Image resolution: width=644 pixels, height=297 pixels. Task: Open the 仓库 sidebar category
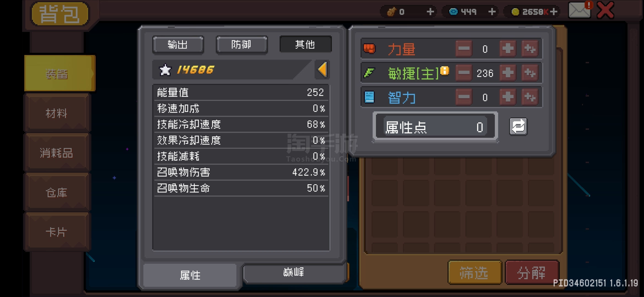click(x=57, y=193)
